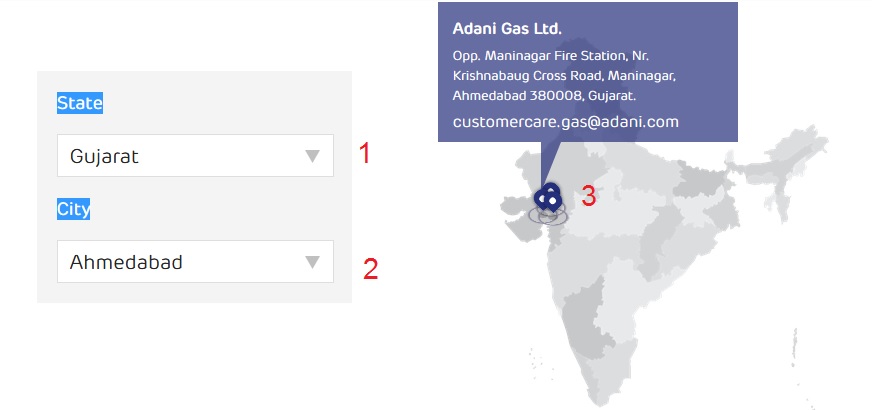Select the left blue location pin
872x410 pixels.
pyautogui.click(x=541, y=199)
